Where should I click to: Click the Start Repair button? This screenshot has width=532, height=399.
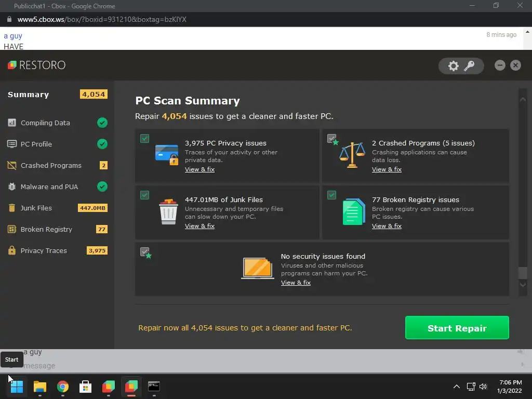[457, 328]
